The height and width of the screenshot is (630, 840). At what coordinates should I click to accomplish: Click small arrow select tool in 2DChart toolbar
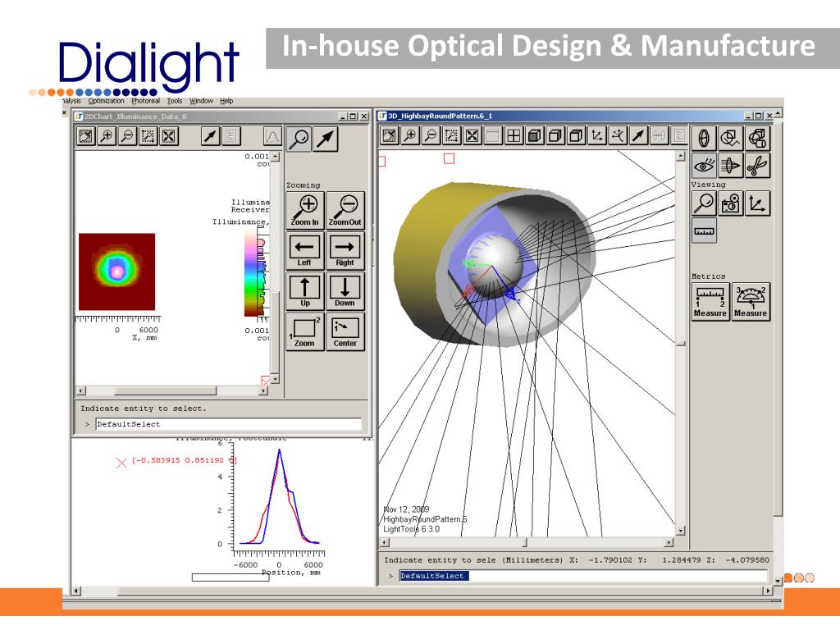(x=210, y=136)
